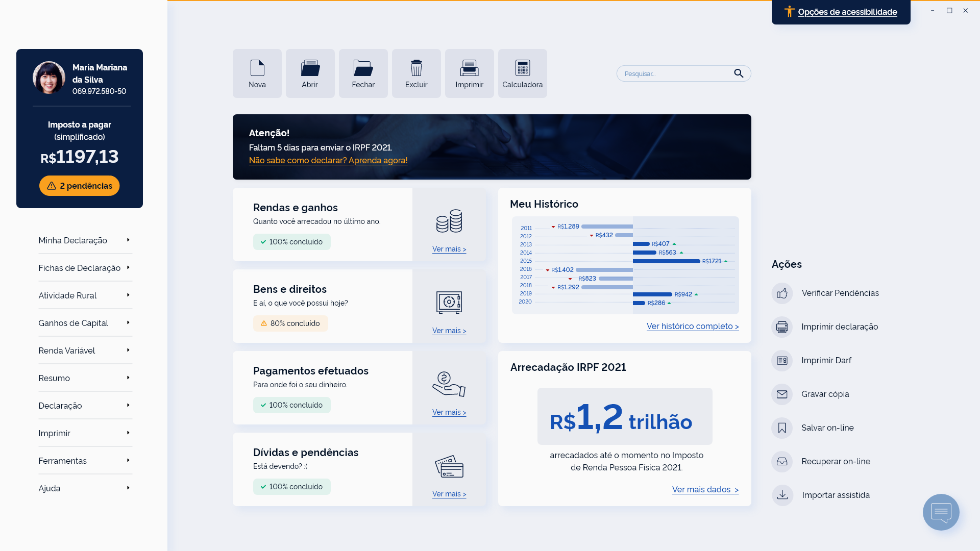Open a file using the Abrir icon
This screenshot has height=551, width=980.
pos(310,68)
